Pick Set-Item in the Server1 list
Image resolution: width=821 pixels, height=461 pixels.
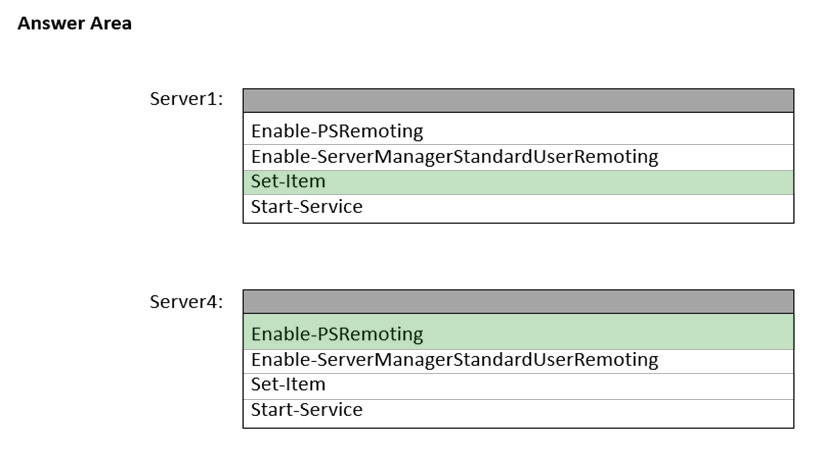click(518, 182)
